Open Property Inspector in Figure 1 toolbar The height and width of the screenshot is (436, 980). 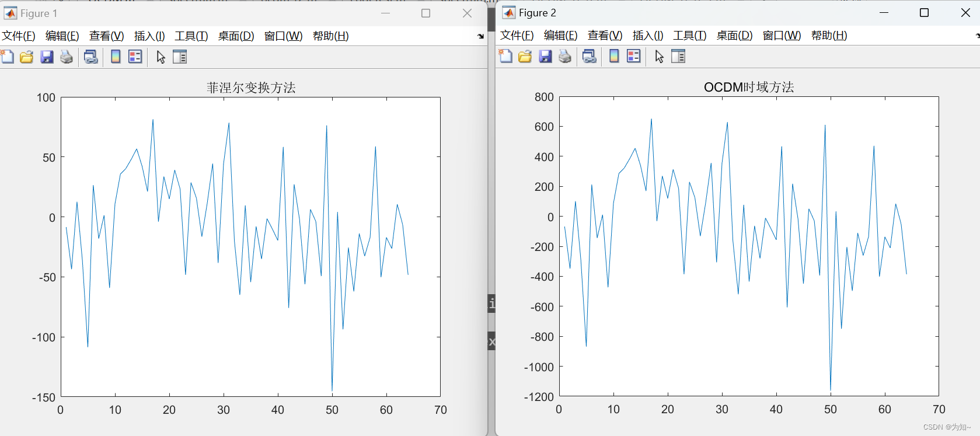pos(180,57)
